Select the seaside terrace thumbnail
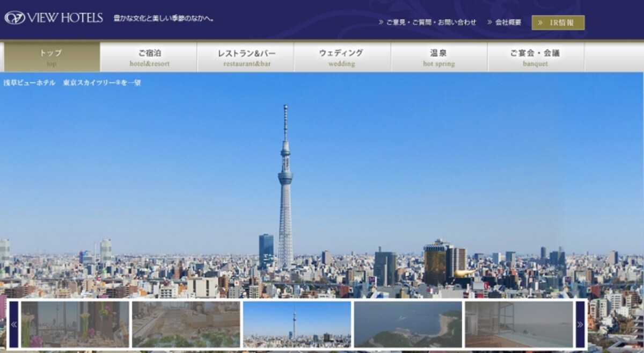 point(519,324)
